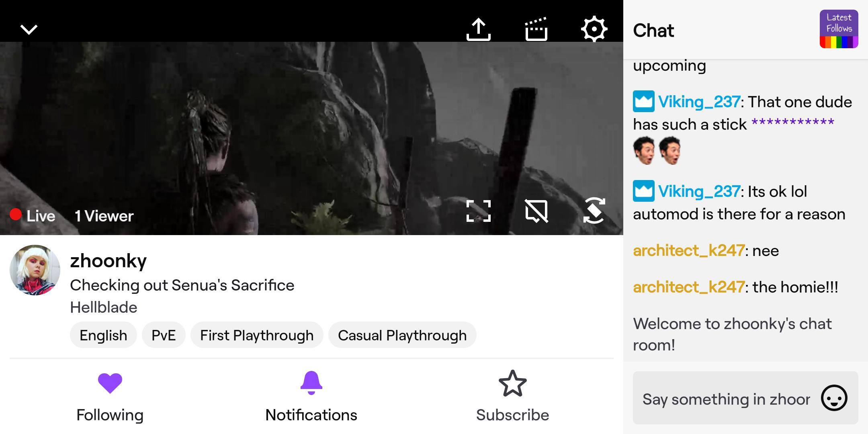Collapse the player with the down chevron

pyautogui.click(x=29, y=29)
